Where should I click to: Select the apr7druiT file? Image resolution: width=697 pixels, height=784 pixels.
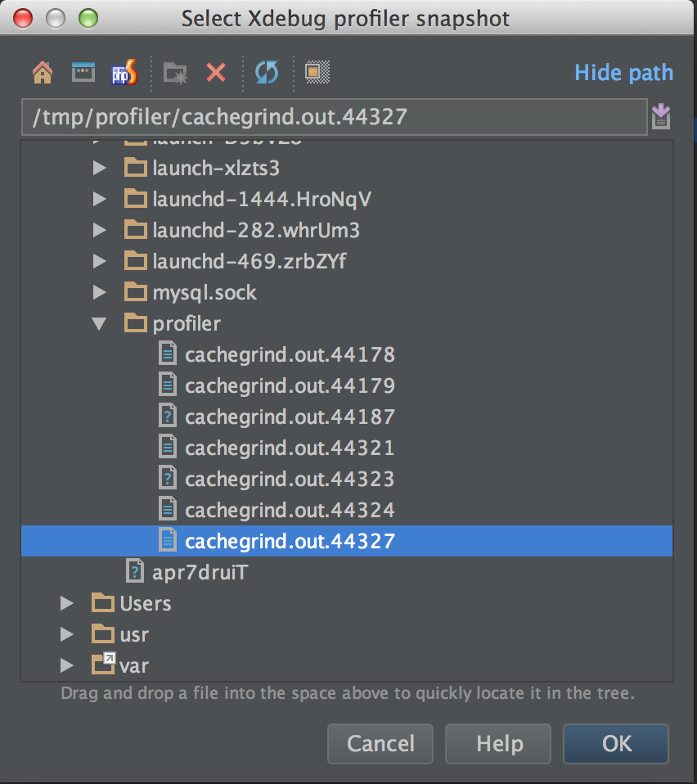pyautogui.click(x=200, y=573)
